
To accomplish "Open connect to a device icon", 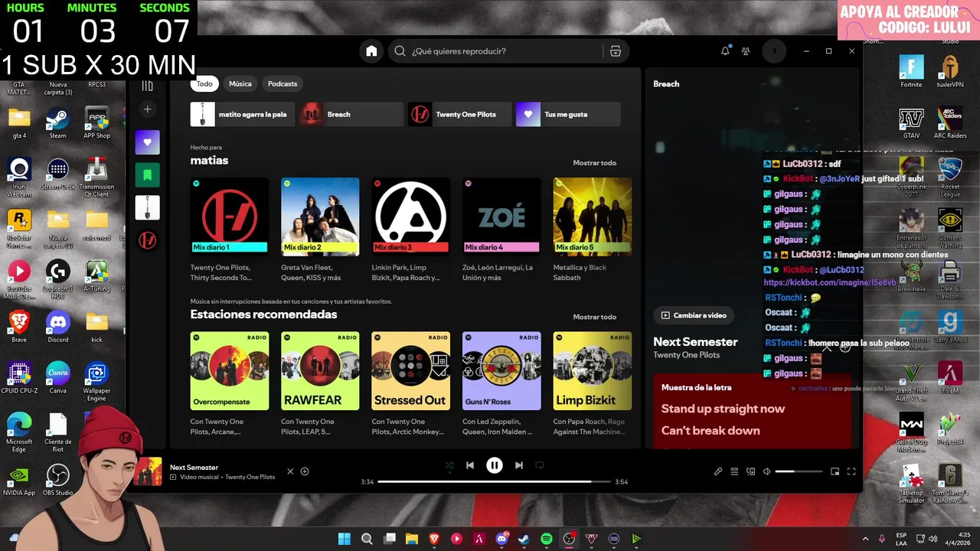I will tap(751, 471).
